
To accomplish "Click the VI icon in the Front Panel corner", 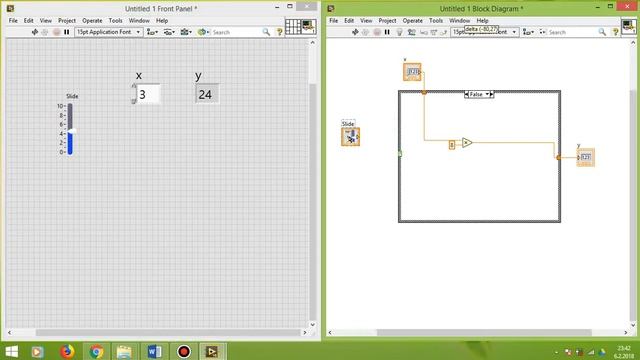I will point(309,27).
